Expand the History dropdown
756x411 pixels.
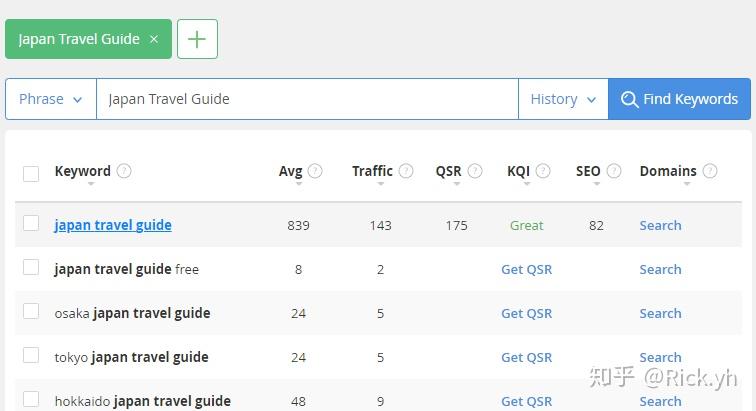coord(563,99)
